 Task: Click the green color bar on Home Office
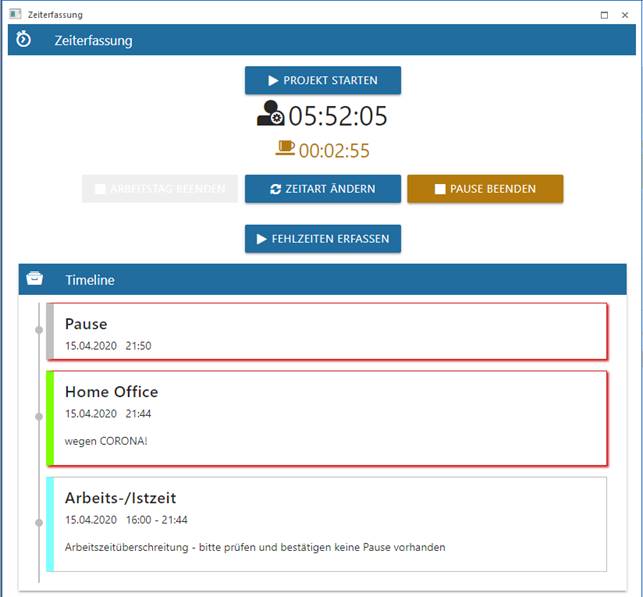pyautogui.click(x=50, y=417)
